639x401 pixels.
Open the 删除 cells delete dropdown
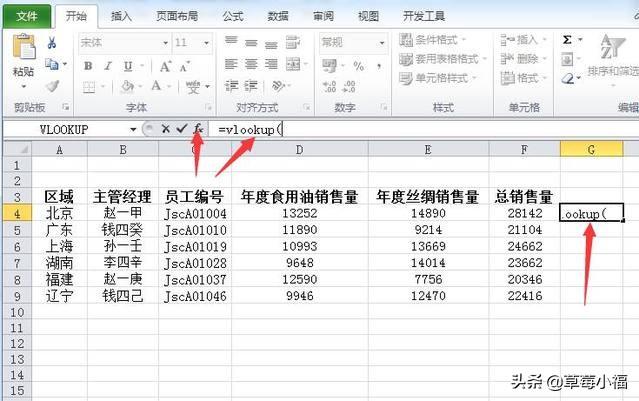point(523,59)
